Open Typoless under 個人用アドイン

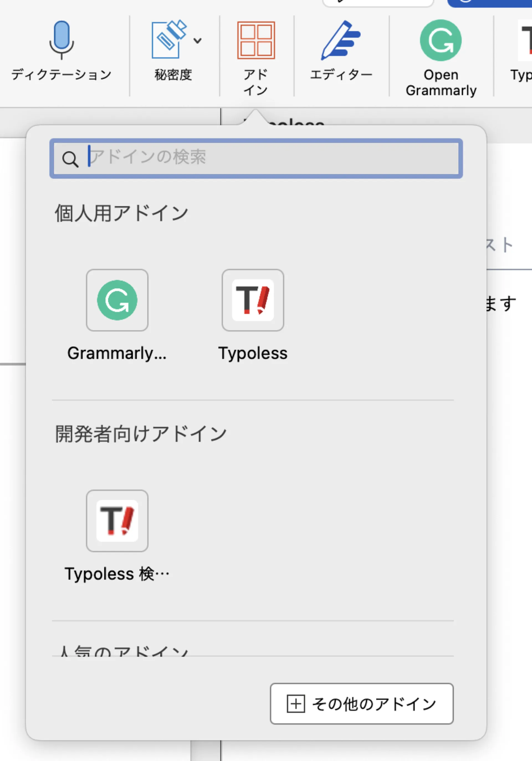(x=253, y=300)
